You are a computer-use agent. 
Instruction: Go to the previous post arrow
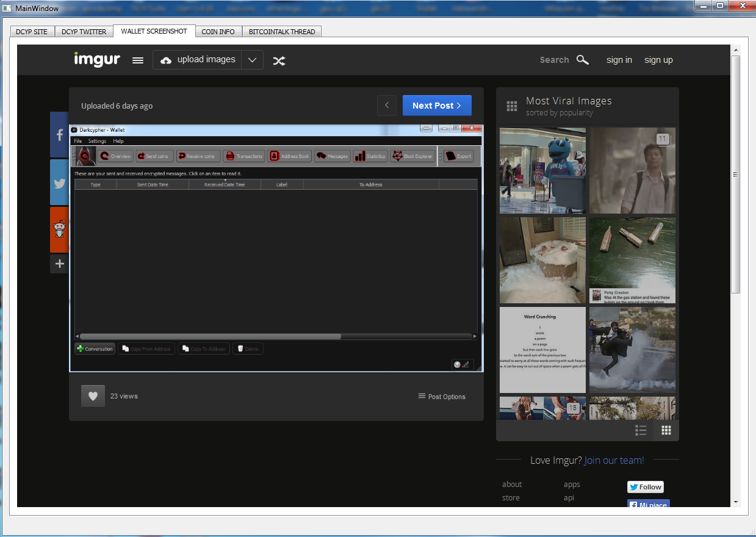[387, 106]
